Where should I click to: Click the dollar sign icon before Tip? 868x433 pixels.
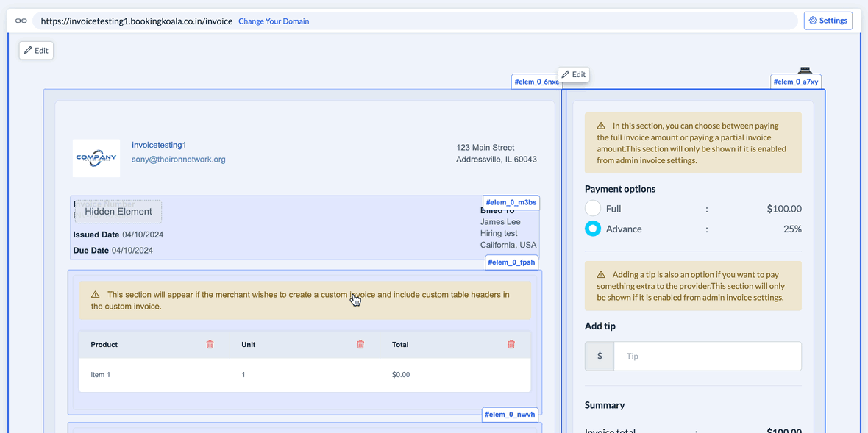(x=600, y=356)
